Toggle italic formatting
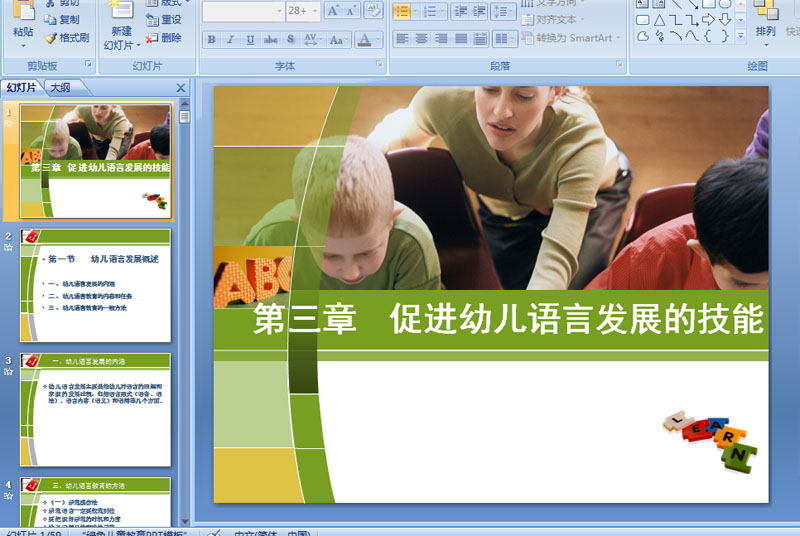The image size is (800, 536). point(231,40)
